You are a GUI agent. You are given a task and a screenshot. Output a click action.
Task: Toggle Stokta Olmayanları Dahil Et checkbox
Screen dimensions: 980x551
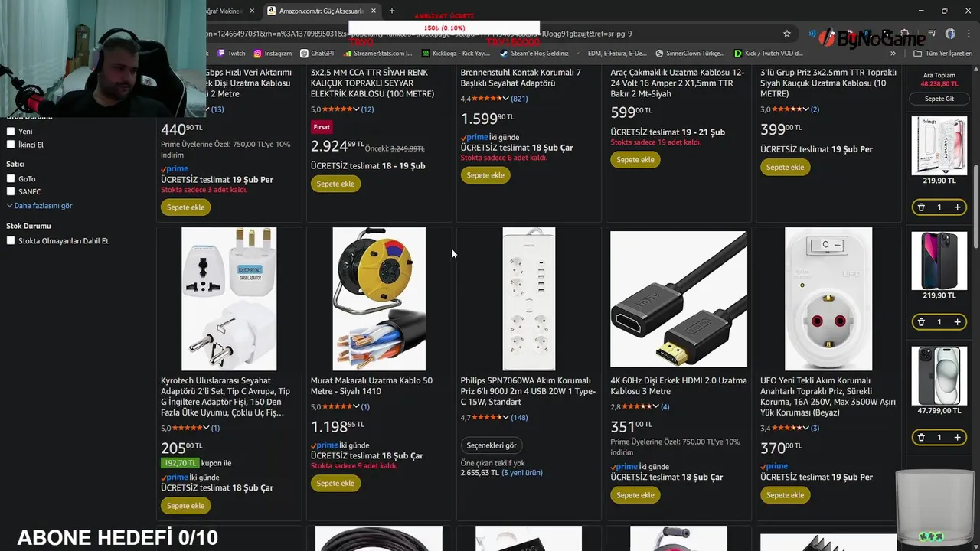tap(11, 240)
